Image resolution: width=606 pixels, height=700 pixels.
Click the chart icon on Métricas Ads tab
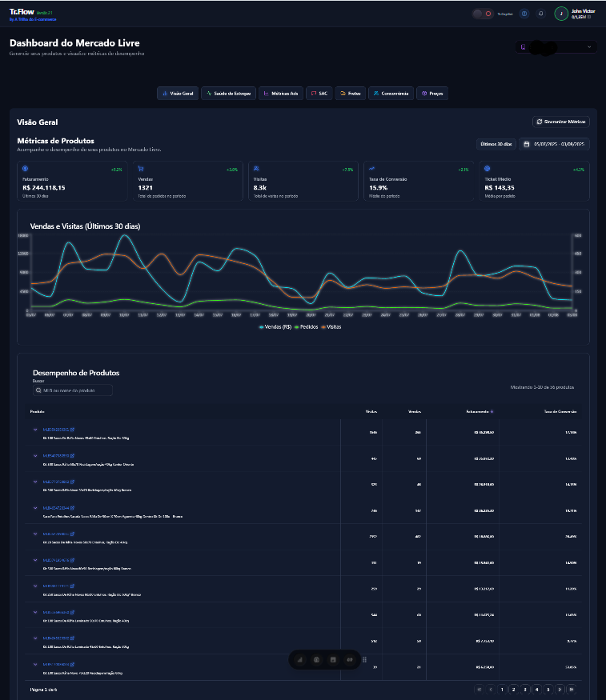tap(266, 94)
